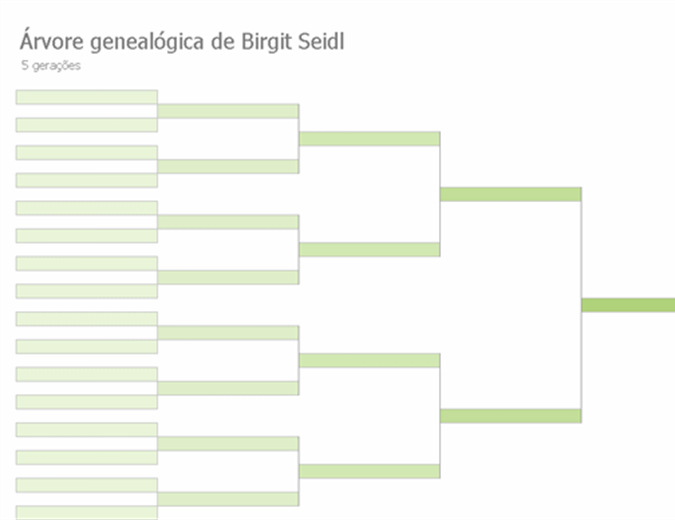This screenshot has height=520, width=675.
Task: Click the upper box in the second generation column
Action: pos(510,194)
